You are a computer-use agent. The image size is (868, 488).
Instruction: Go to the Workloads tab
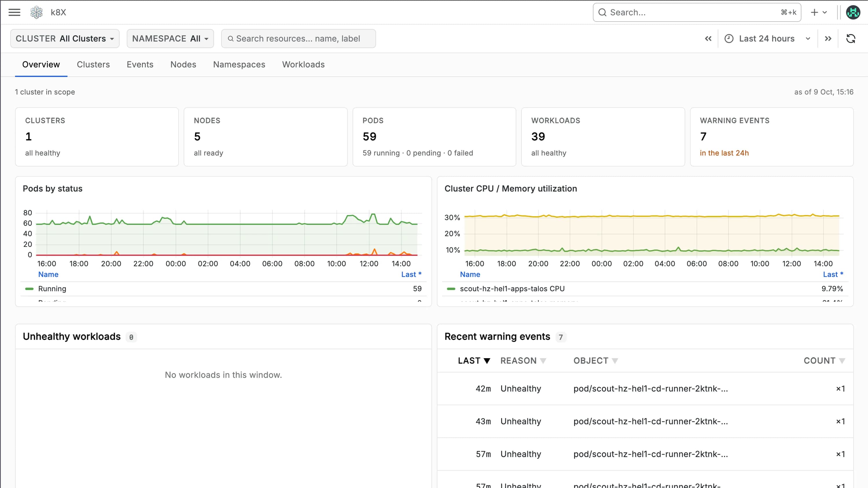[x=303, y=65]
